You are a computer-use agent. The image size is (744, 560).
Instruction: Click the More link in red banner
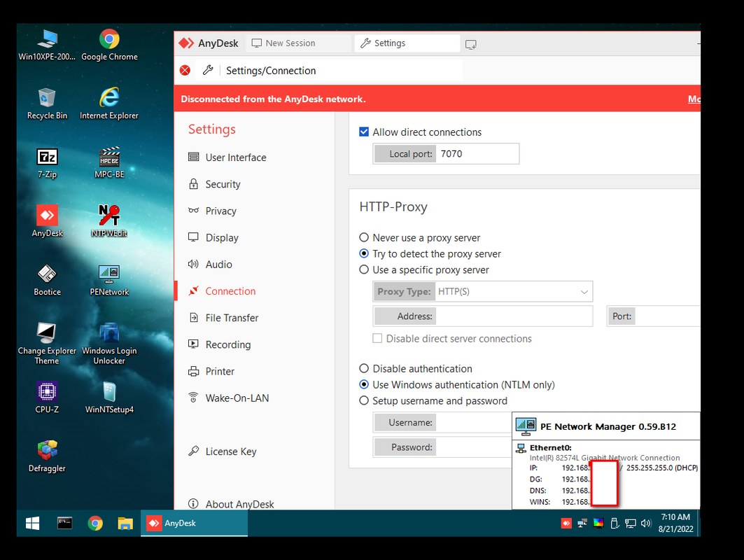(x=694, y=99)
